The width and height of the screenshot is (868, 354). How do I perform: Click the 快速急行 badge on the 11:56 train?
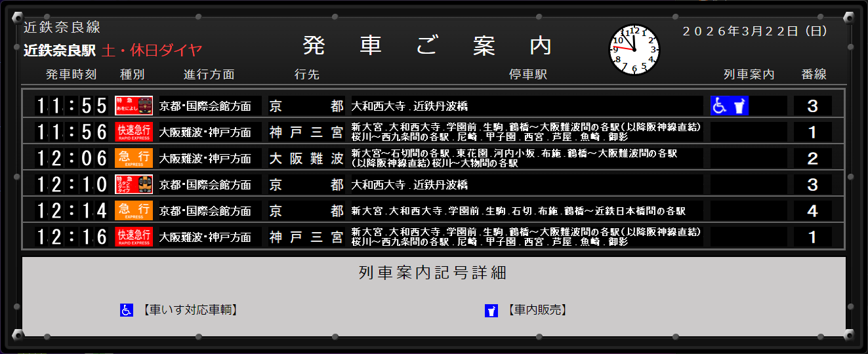tap(134, 132)
